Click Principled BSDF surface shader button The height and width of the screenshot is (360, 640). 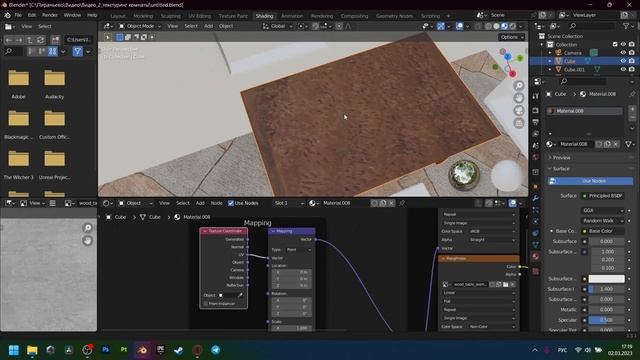[x=602, y=196]
